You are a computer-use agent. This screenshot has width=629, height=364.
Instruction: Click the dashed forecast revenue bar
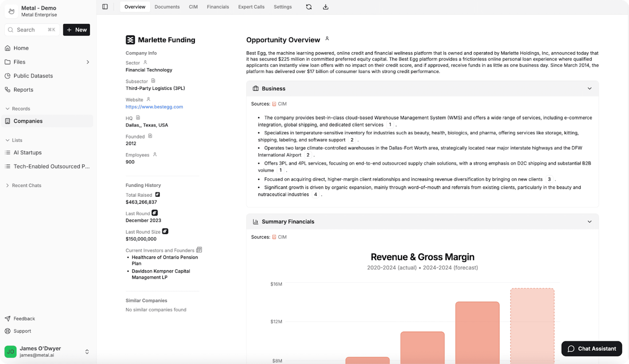pyautogui.click(x=532, y=326)
